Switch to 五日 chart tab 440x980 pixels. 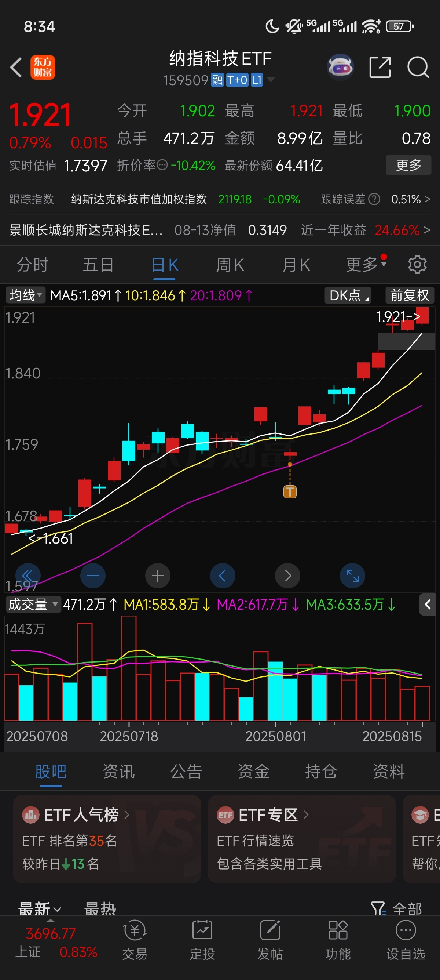pyautogui.click(x=98, y=264)
